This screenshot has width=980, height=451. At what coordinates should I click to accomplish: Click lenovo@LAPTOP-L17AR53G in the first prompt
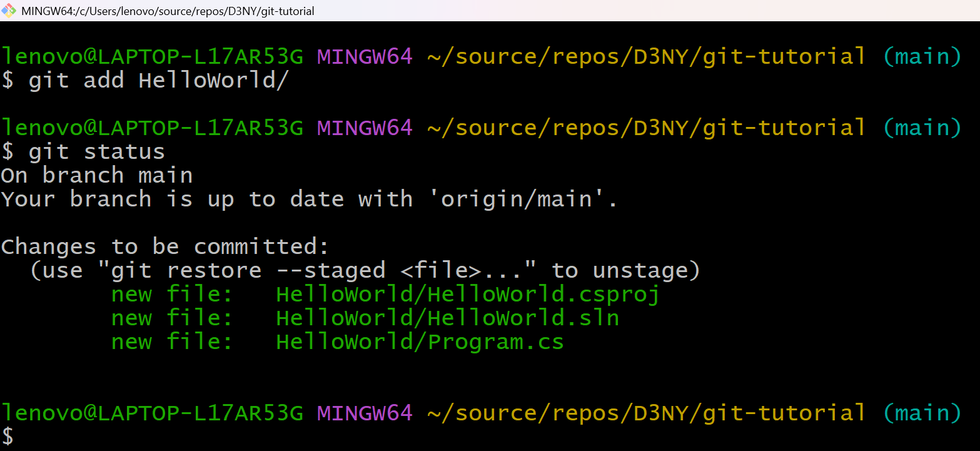click(x=152, y=57)
